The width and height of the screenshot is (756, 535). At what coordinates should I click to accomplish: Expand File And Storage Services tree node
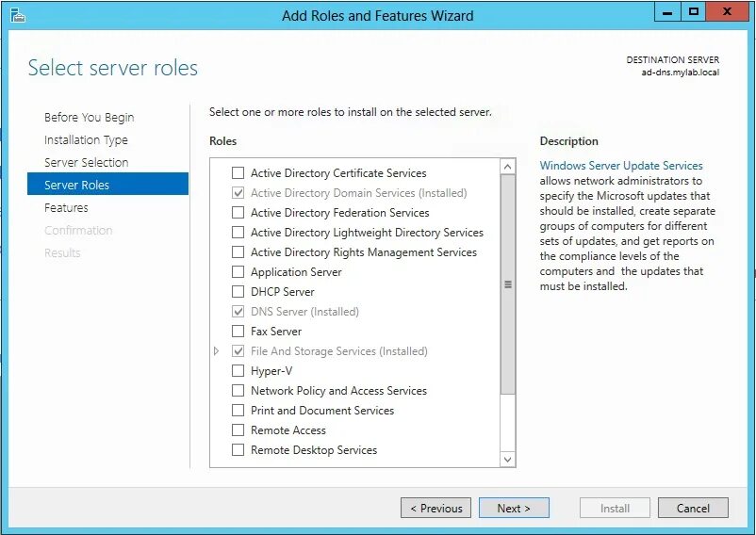pyautogui.click(x=217, y=351)
